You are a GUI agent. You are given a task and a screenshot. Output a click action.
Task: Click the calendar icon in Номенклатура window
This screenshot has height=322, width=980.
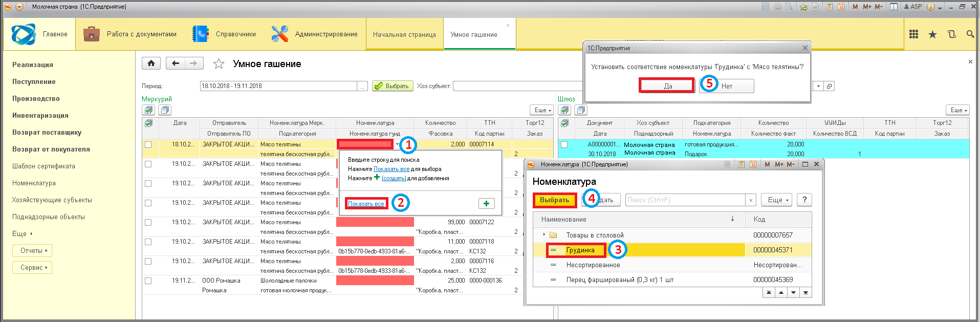(753, 164)
